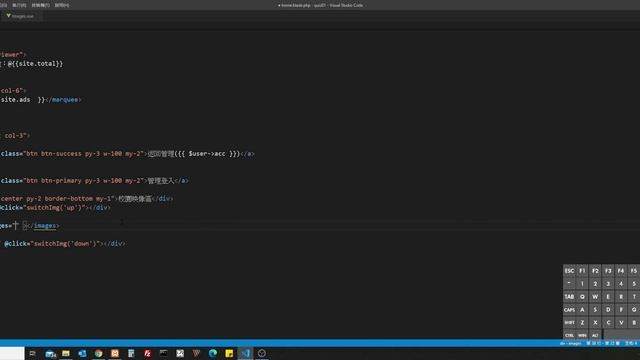
Task: Open the Mail app with unread badge
Action: pos(50,353)
